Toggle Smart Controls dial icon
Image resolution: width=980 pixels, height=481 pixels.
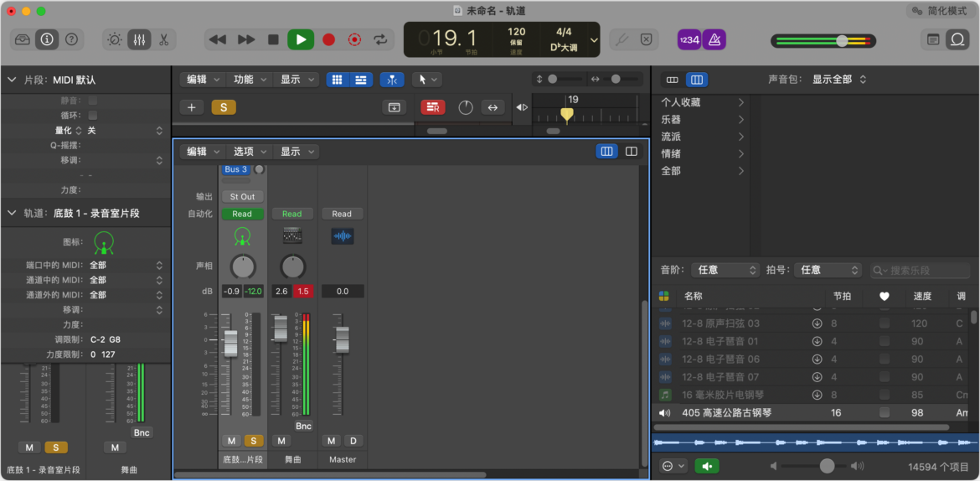click(x=115, y=39)
